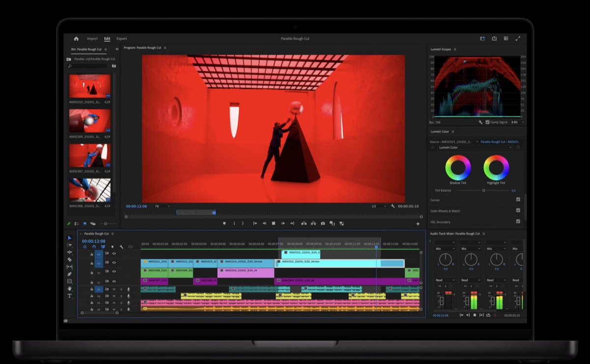Go to the Home screen icon
Image resolution: width=590 pixels, height=364 pixels.
click(x=76, y=39)
